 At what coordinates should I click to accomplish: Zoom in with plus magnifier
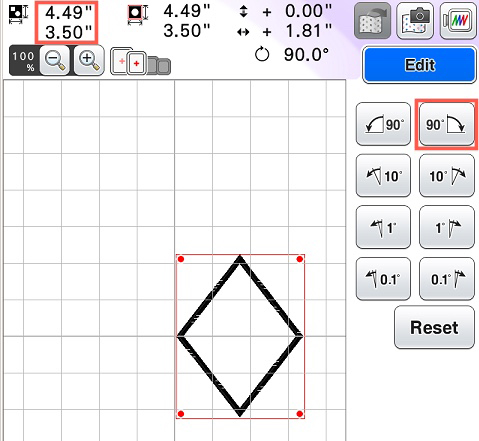pyautogui.click(x=89, y=60)
